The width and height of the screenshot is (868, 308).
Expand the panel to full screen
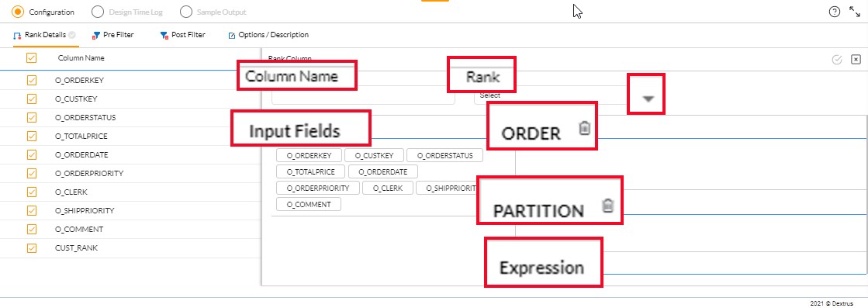click(854, 12)
